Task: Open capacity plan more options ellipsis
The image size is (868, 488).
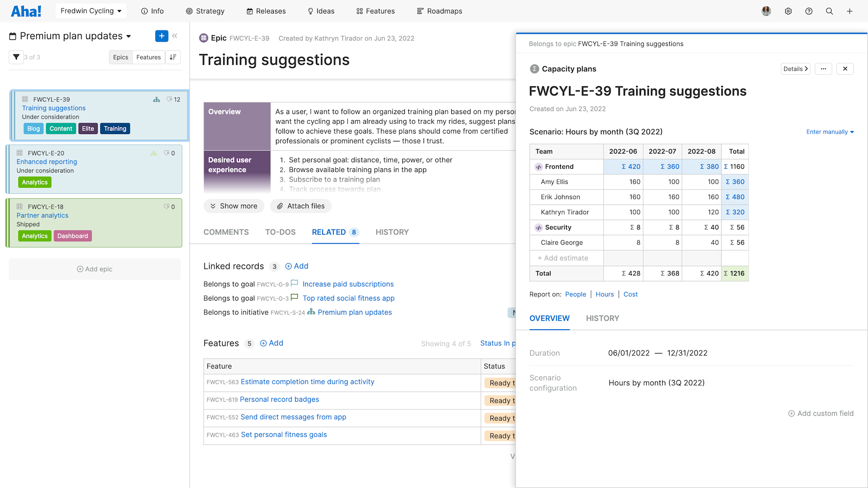Action: 823,69
